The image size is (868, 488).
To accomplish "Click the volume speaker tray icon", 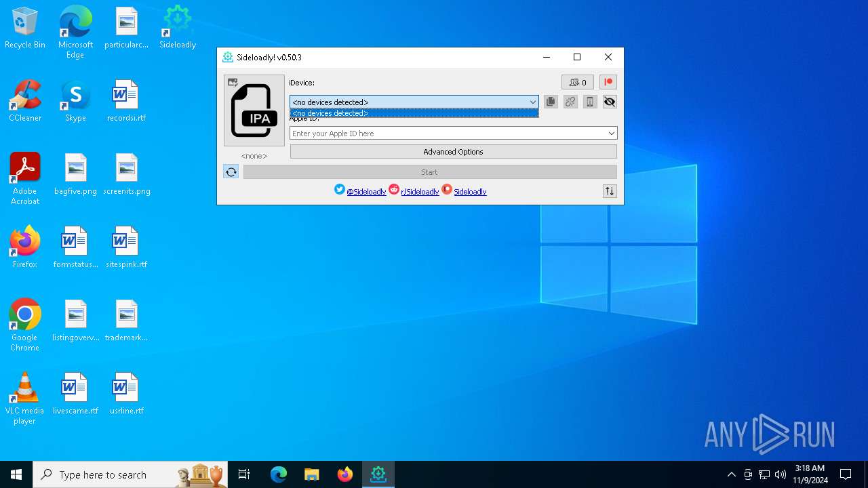I will point(781,474).
